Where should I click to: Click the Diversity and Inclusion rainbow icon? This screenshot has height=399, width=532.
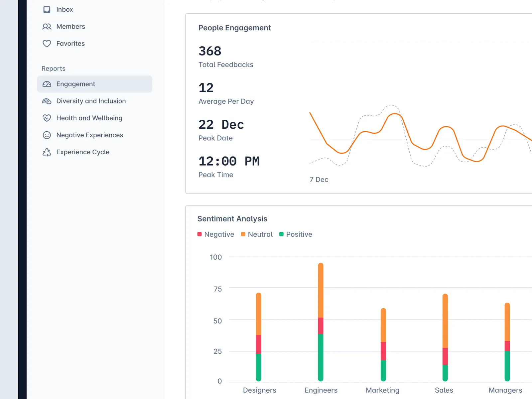[x=47, y=101]
